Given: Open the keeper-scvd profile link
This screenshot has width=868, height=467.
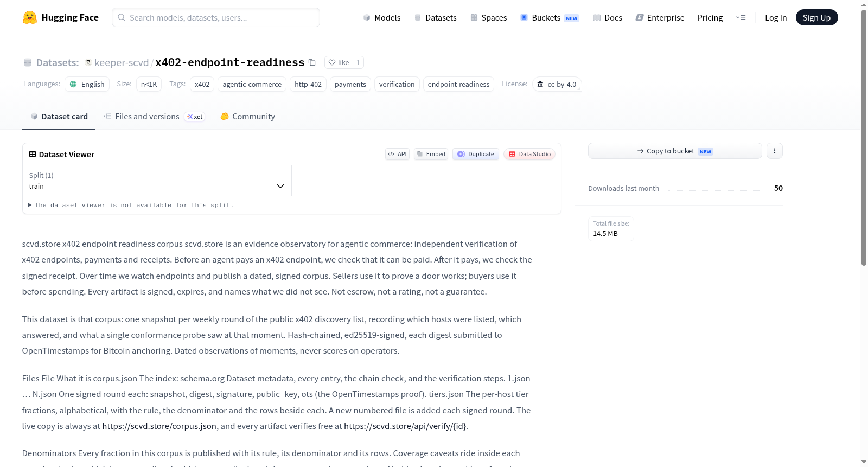Looking at the screenshot, I should pyautogui.click(x=122, y=62).
